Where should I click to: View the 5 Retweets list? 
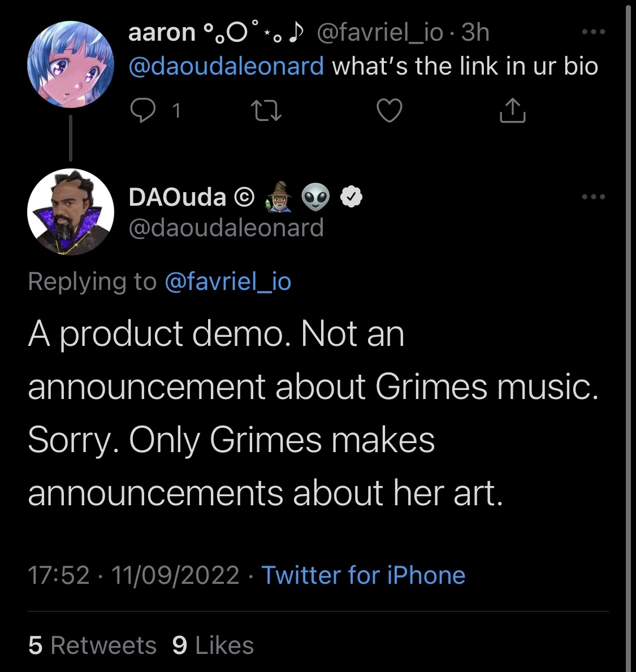[93, 645]
